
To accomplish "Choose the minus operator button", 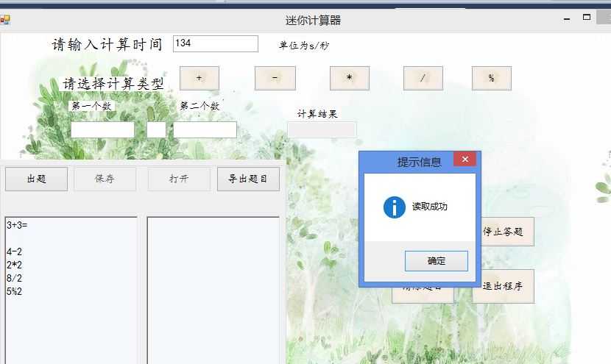I will 275,78.
